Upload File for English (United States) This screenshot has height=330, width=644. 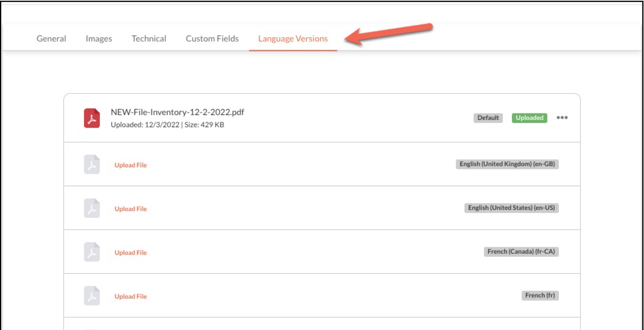pyautogui.click(x=130, y=209)
